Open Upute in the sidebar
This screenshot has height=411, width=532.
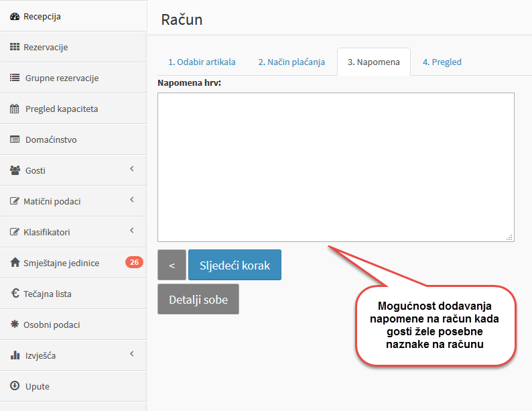pos(74,386)
